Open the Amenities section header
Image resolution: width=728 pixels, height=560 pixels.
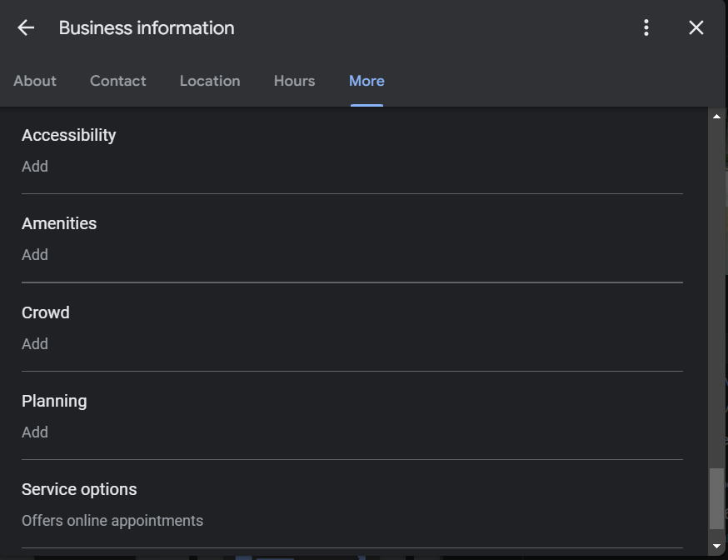point(59,223)
